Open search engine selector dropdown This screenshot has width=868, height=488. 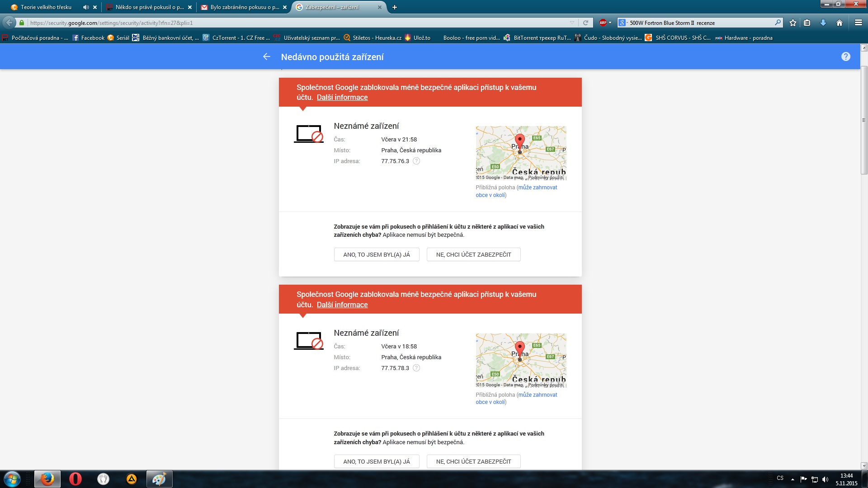point(623,23)
